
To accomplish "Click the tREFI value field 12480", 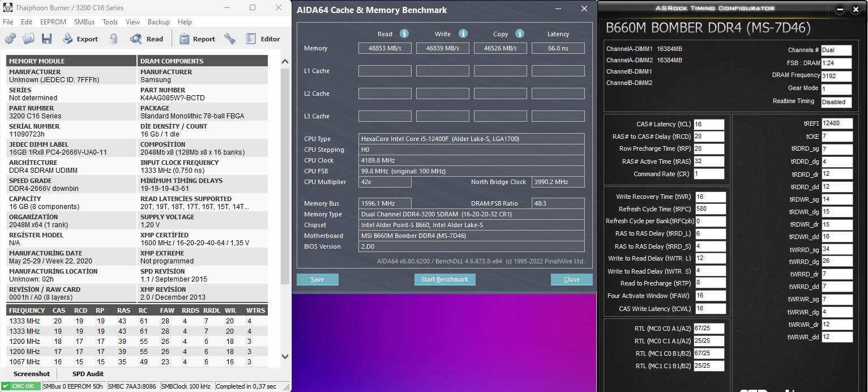I will click(837, 123).
